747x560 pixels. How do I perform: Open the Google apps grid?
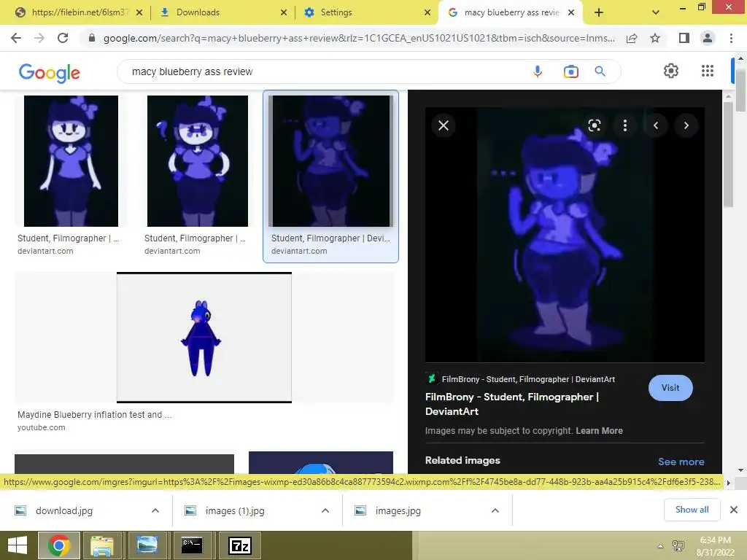(x=708, y=71)
